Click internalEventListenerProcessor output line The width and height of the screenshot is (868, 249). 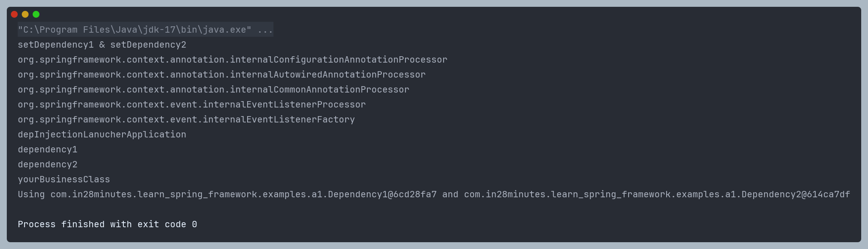(192, 105)
